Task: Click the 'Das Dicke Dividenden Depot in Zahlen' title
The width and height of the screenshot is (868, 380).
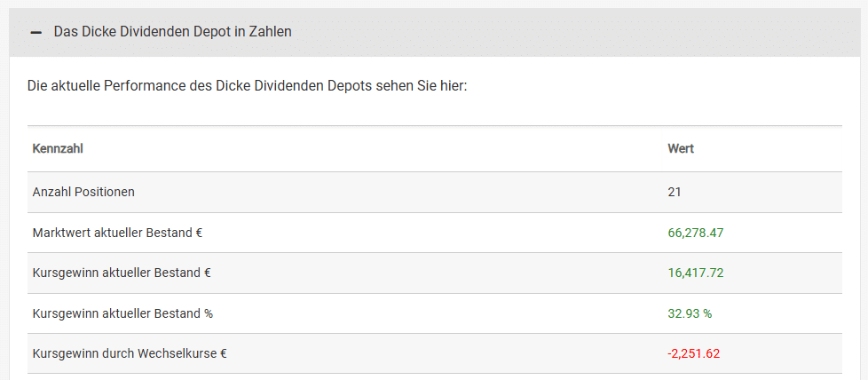Action: (173, 32)
